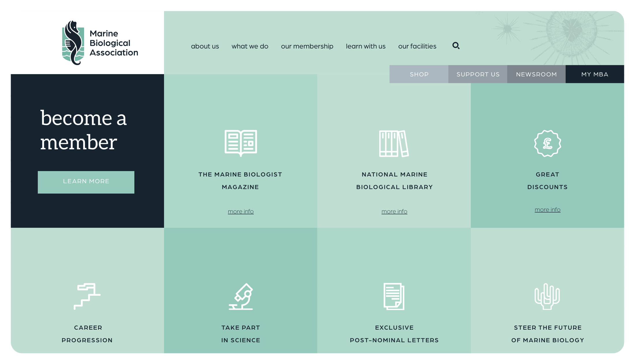Click the post-nominal letters document icon
This screenshot has width=635, height=364.
394,296
